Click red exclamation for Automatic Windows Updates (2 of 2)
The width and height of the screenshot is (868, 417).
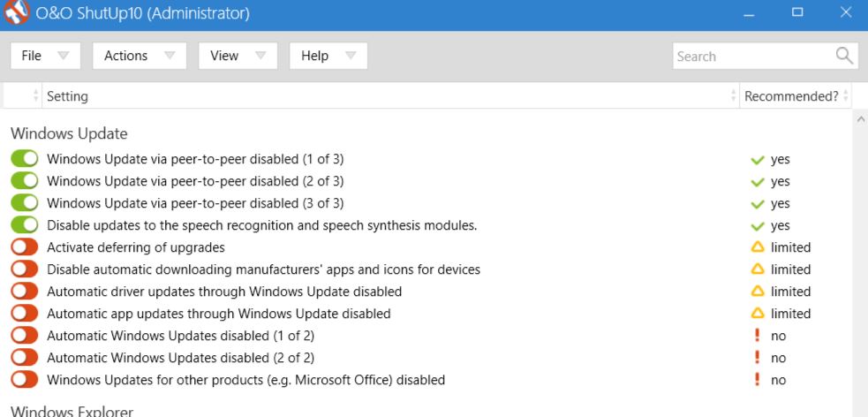tap(758, 357)
